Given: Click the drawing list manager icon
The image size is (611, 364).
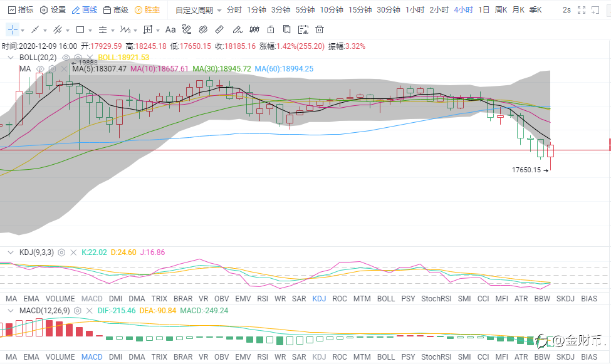Looking at the screenshot, I should pyautogui.click(x=303, y=29).
